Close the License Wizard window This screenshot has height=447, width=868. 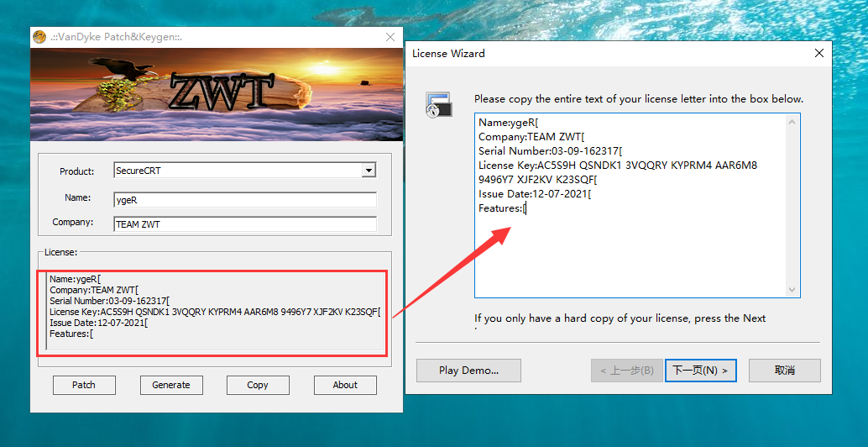(x=819, y=53)
